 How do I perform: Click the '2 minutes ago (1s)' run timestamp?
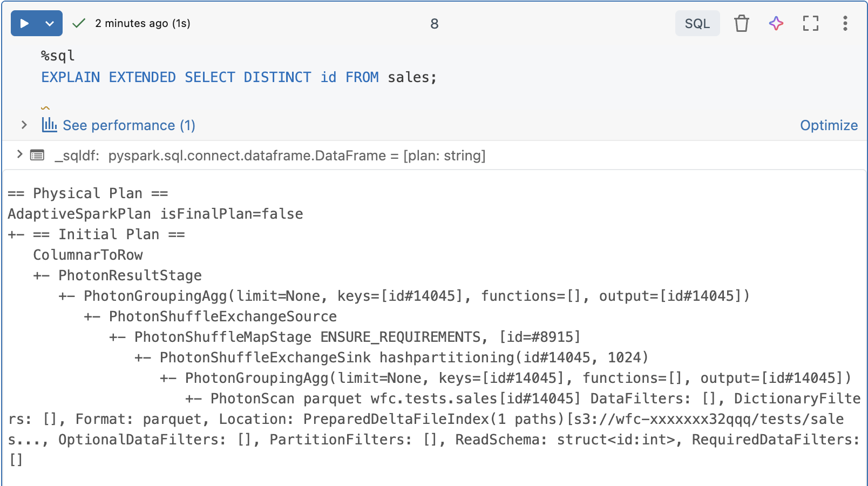point(143,23)
